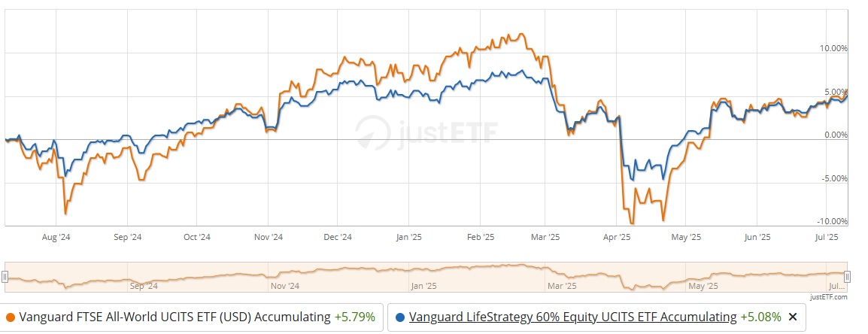The image size is (868, 334).
Task: Click the Apr '25 x-axis label
Action: click(617, 237)
